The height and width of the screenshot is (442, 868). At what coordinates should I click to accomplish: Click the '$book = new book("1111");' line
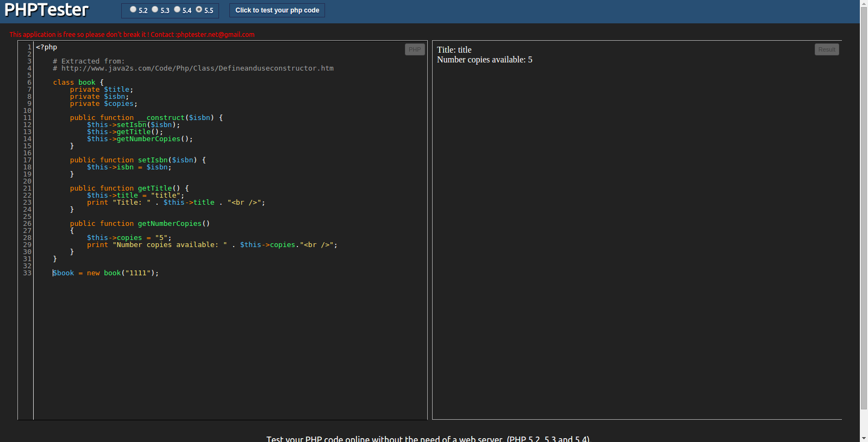pos(105,273)
